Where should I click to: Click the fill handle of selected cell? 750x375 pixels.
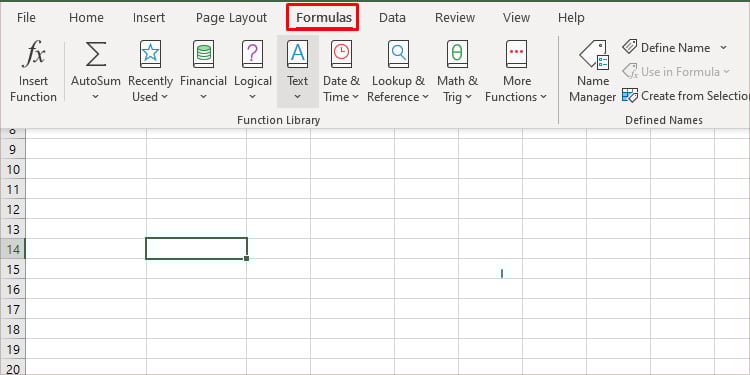[246, 258]
